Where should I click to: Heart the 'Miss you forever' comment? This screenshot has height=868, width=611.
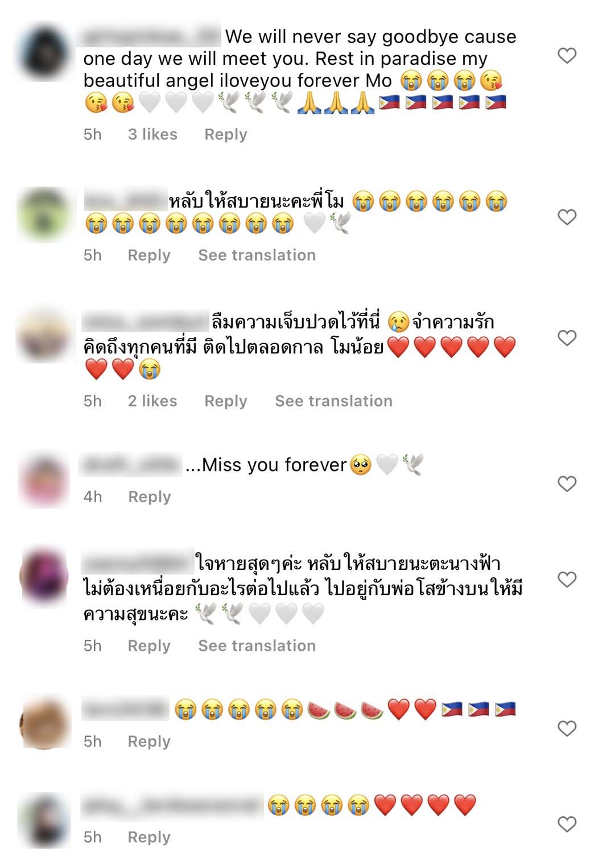click(x=567, y=483)
